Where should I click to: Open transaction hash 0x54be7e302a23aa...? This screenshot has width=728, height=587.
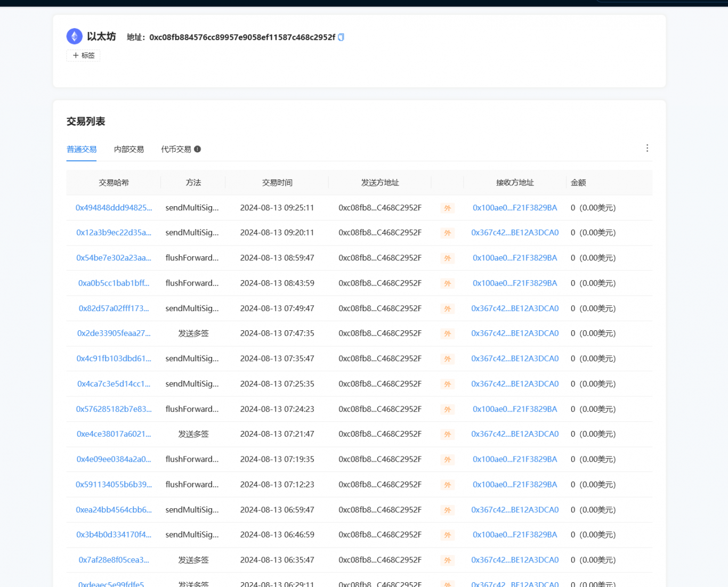click(x=114, y=258)
